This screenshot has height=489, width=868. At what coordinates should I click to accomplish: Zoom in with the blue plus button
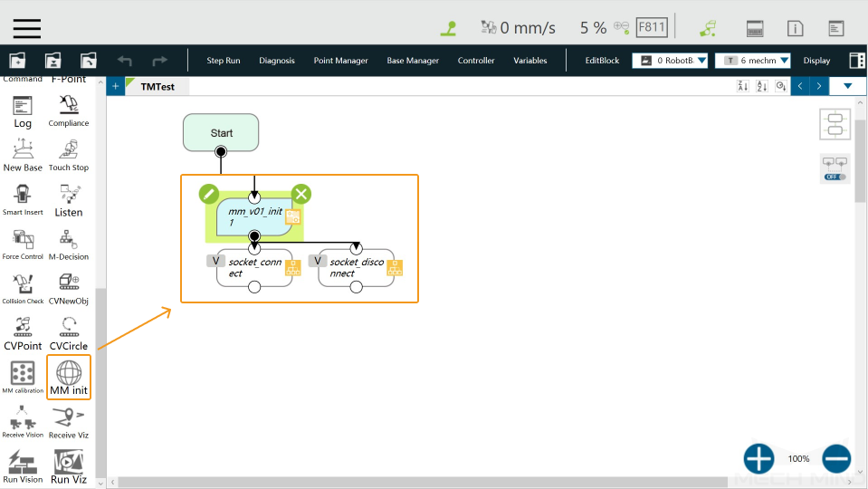pos(758,458)
